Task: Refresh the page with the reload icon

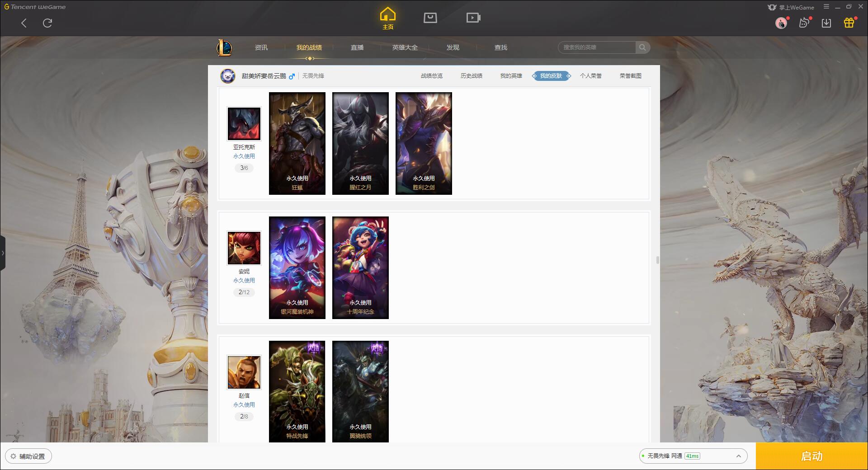Action: (47, 23)
